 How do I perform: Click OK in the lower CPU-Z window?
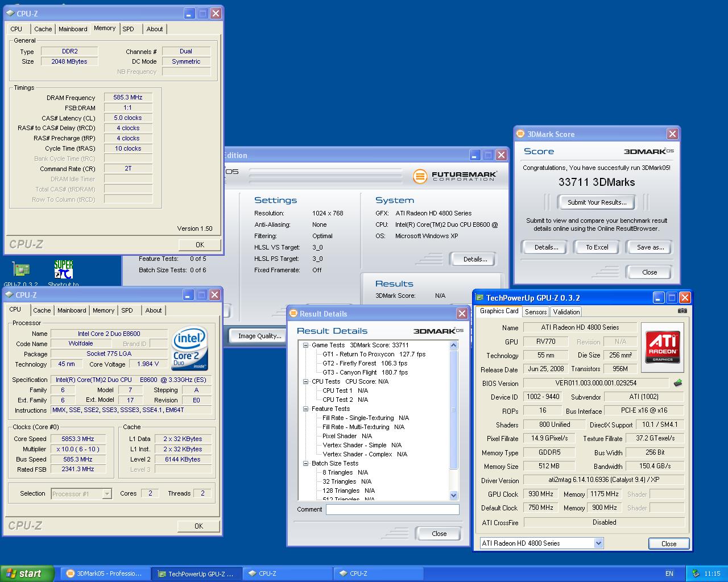click(x=198, y=526)
